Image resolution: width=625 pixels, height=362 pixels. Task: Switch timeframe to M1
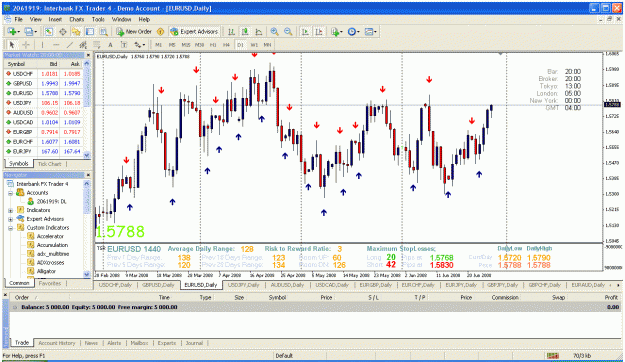click(x=158, y=45)
